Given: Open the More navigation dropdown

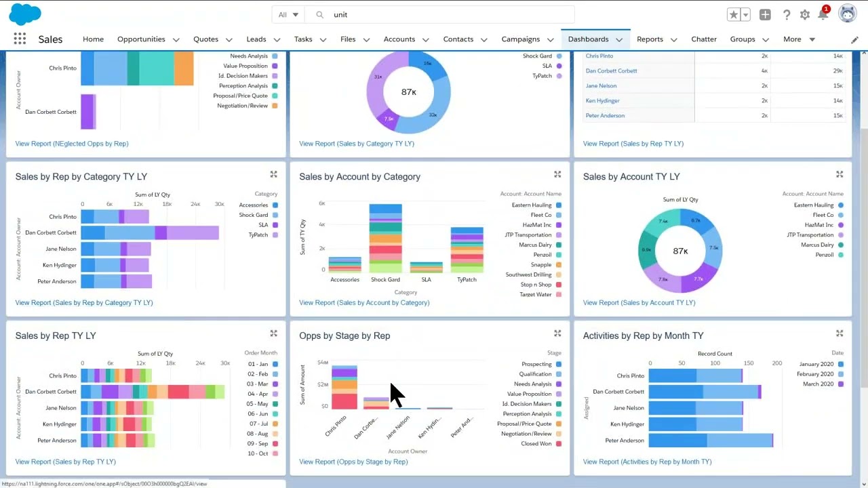Looking at the screenshot, I should 799,39.
